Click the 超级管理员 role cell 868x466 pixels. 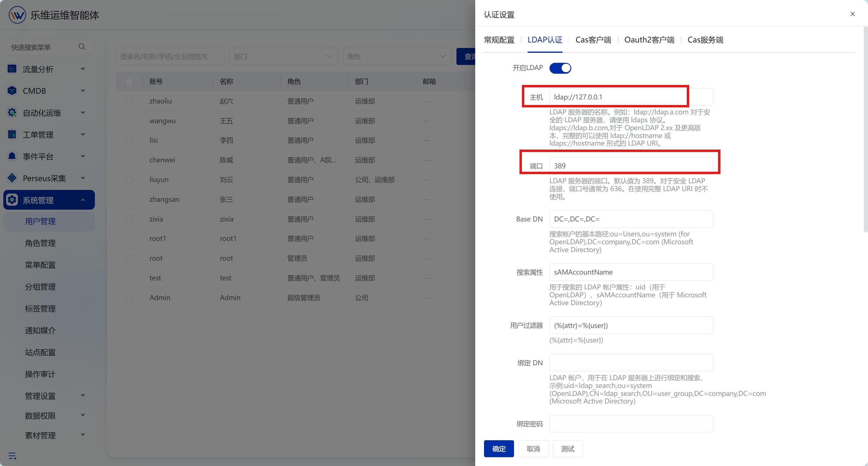coord(304,298)
